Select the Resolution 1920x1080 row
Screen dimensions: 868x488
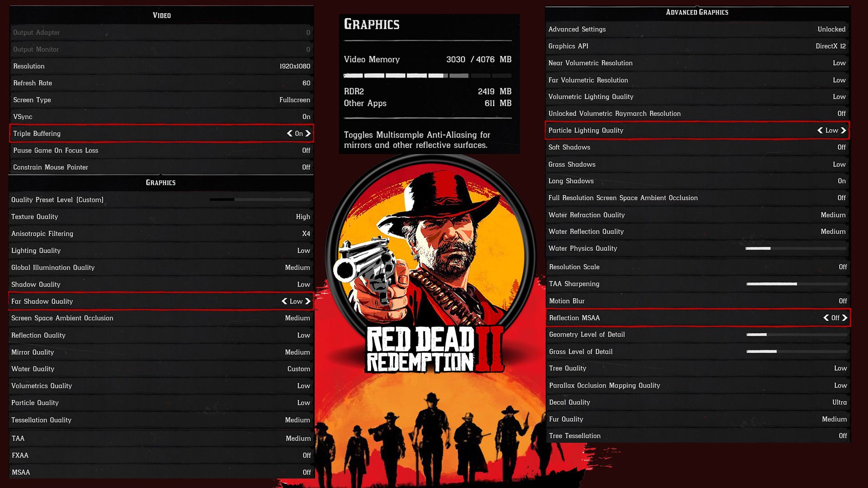[x=161, y=66]
